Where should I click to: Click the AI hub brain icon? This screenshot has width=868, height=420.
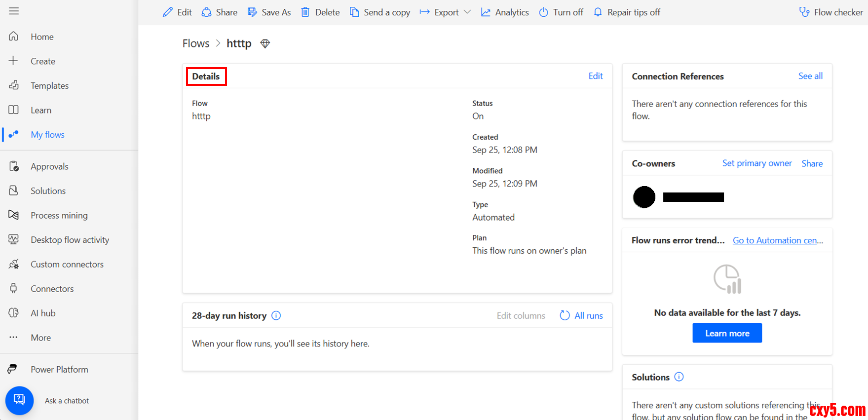click(x=14, y=313)
